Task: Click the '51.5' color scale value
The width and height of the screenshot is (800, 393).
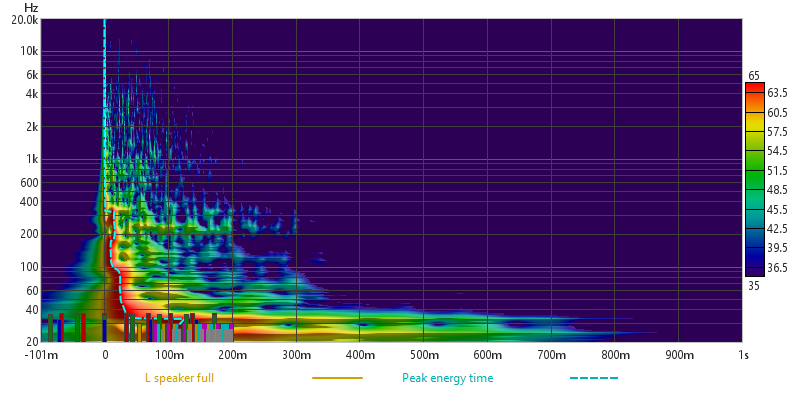Action: (777, 170)
